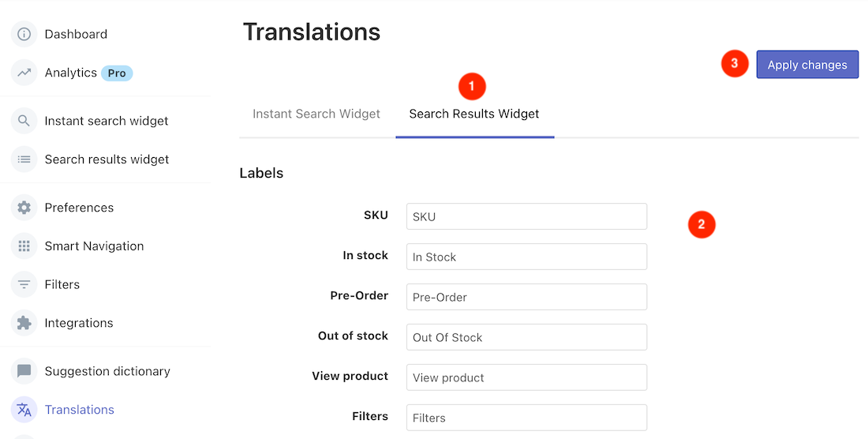Select the Search results widget list icon

(x=24, y=159)
